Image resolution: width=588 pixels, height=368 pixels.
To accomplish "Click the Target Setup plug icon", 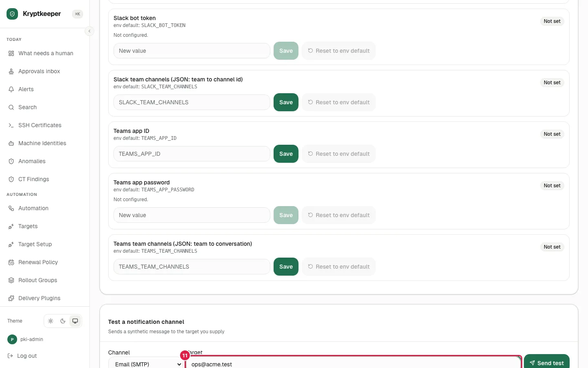I will (x=11, y=245).
